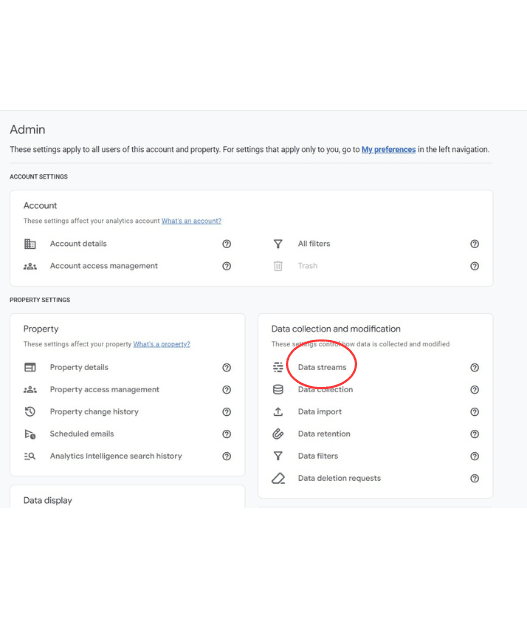Click the Data filters funnel icon
The image size is (527, 617).
point(278,456)
